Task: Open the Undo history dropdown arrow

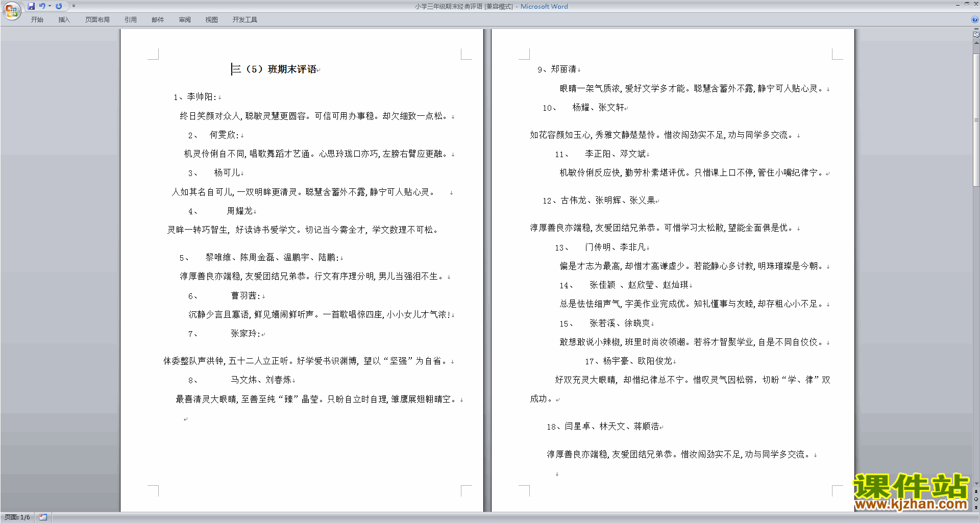Action: pos(50,6)
